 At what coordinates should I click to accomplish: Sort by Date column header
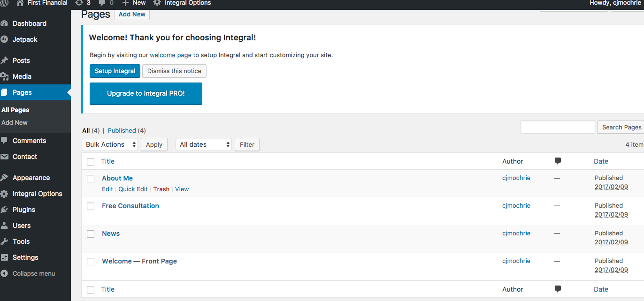tap(601, 161)
